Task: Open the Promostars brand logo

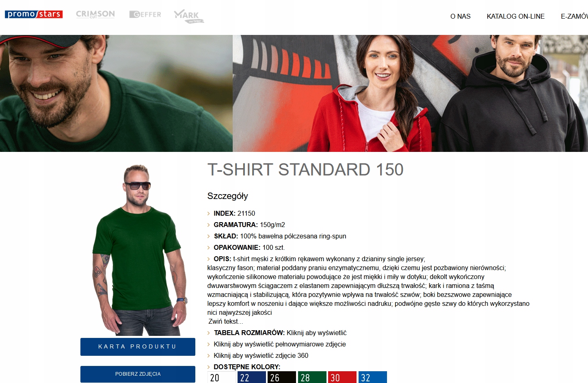Action: pos(34,14)
